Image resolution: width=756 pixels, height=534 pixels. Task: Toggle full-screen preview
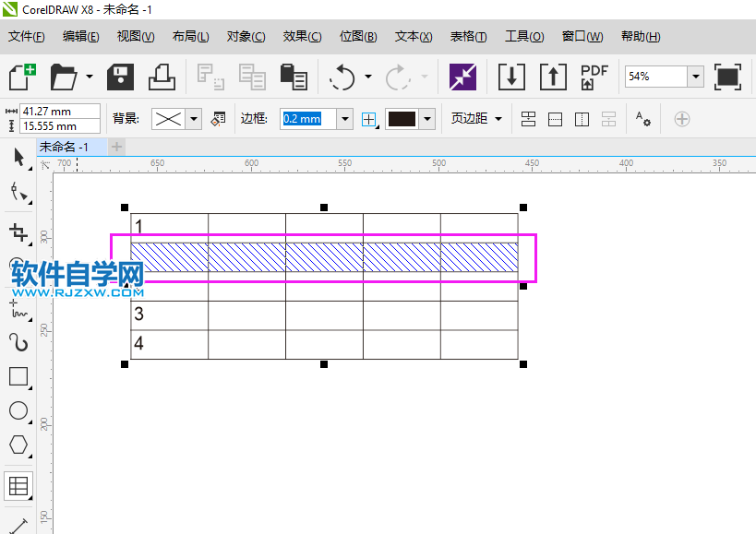tap(727, 77)
